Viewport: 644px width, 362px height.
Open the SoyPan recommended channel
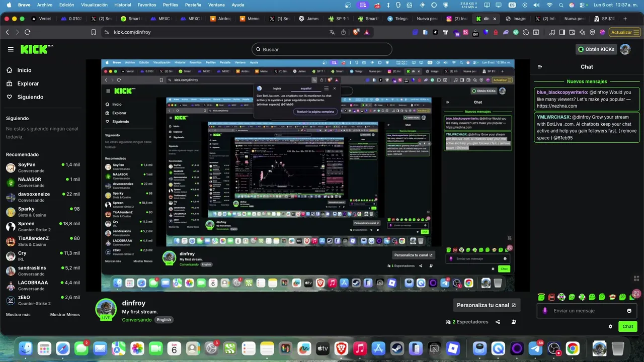pyautogui.click(x=43, y=167)
